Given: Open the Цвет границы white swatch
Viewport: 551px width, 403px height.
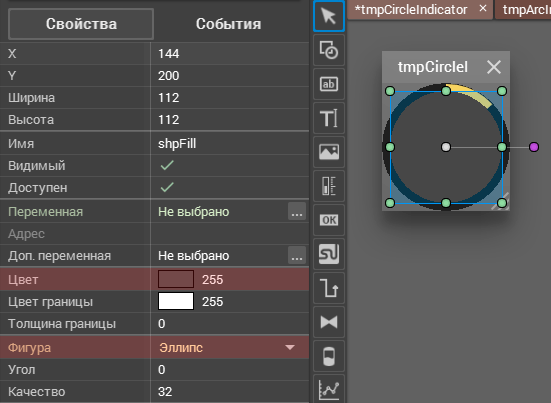Looking at the screenshot, I should tap(176, 301).
